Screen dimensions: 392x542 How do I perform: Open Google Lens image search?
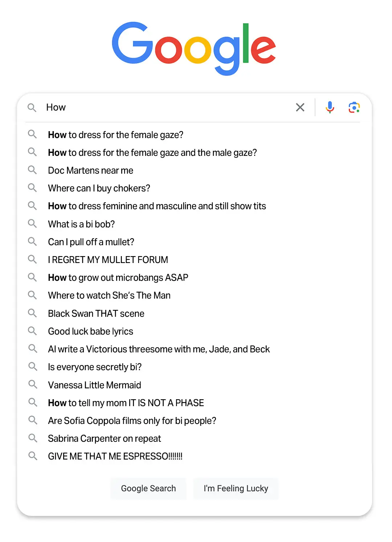coord(354,108)
